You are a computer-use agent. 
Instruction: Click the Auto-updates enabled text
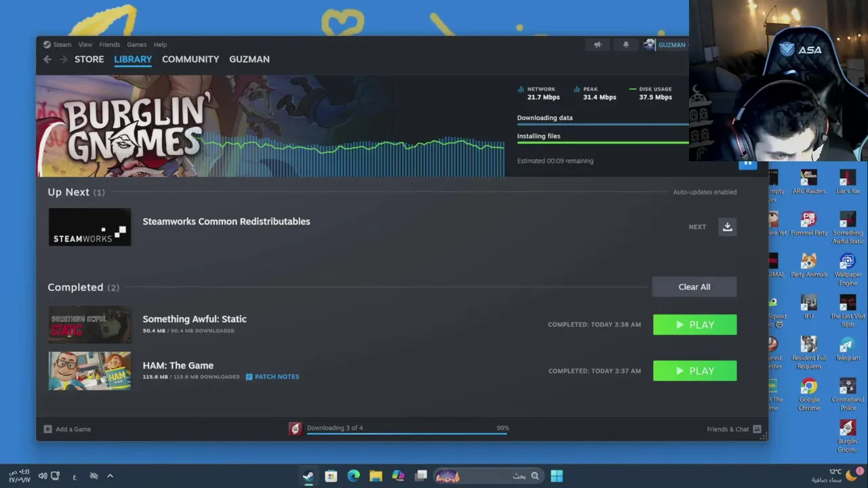click(x=705, y=192)
